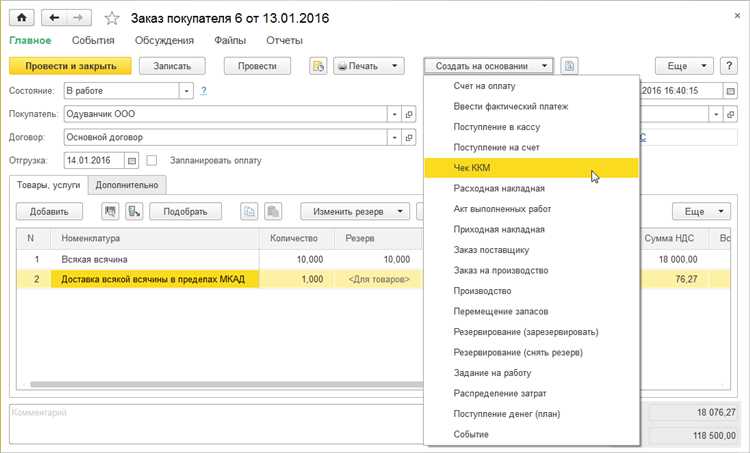Click Провести и закрыть button
750x453 pixels.
tap(70, 66)
